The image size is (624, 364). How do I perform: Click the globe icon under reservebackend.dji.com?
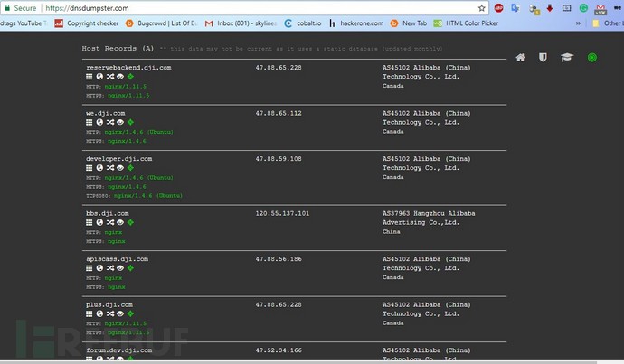[x=99, y=77]
